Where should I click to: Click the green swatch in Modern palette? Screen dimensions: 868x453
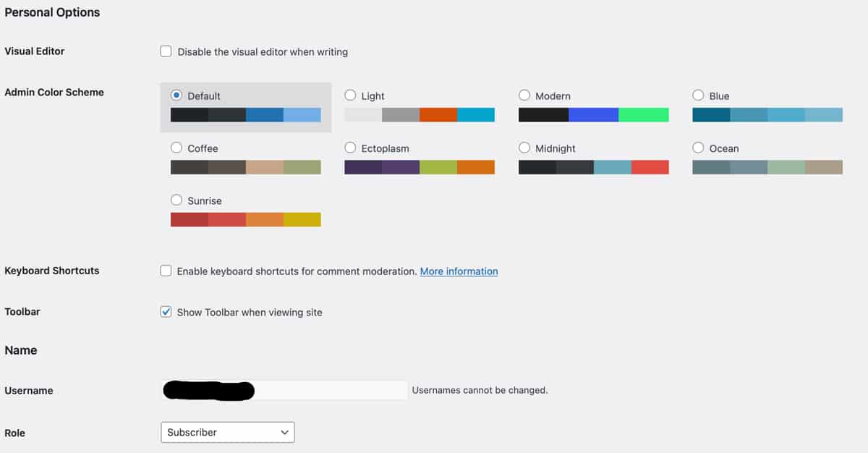click(644, 115)
